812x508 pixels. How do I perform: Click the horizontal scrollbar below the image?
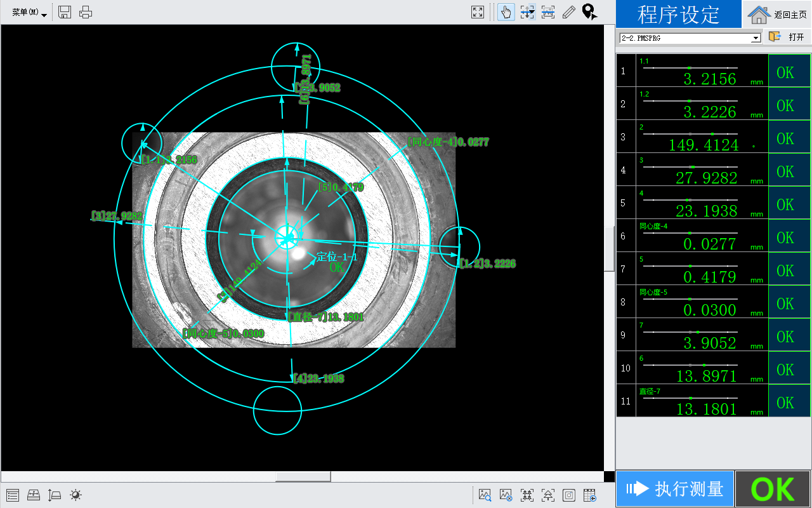pos(303,476)
